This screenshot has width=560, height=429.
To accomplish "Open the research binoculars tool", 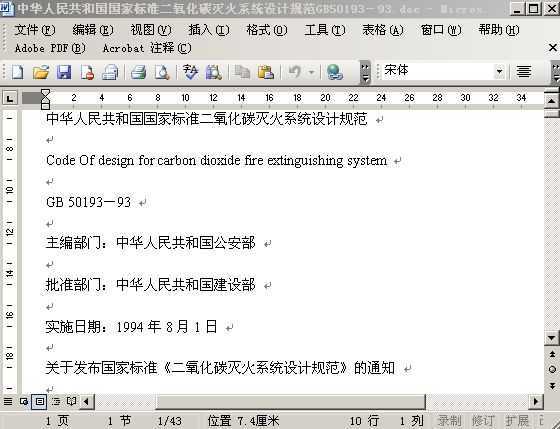I will (x=214, y=72).
